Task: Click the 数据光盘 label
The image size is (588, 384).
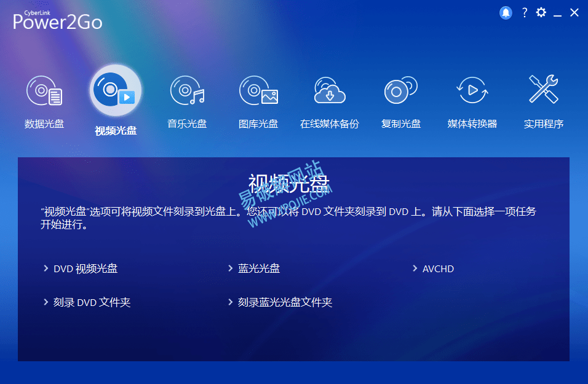Action: (44, 123)
